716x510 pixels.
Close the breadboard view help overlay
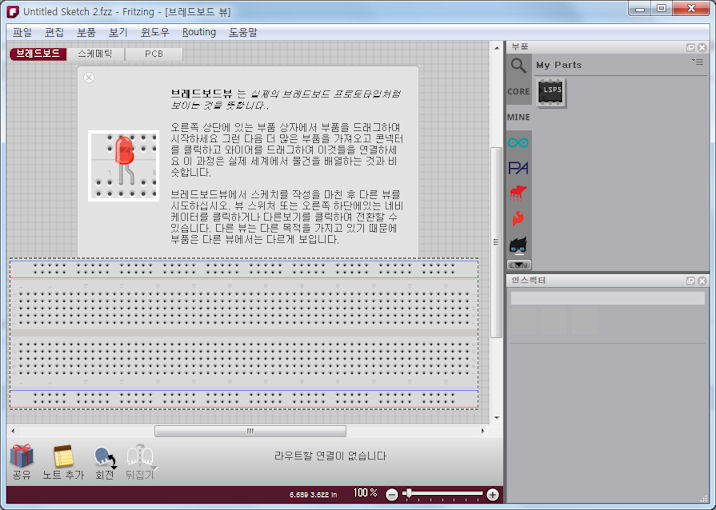pyautogui.click(x=89, y=77)
